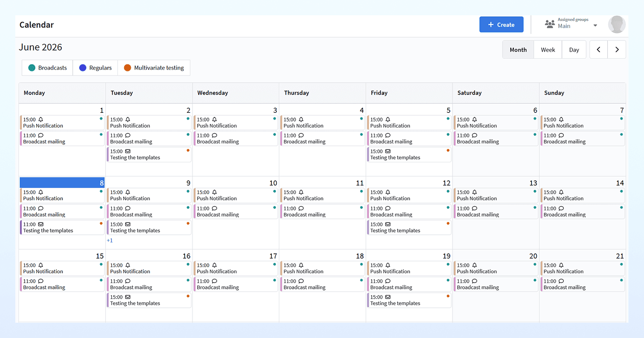Click the chat bubble icon on June 20 Broadcast mailing

(x=474, y=281)
